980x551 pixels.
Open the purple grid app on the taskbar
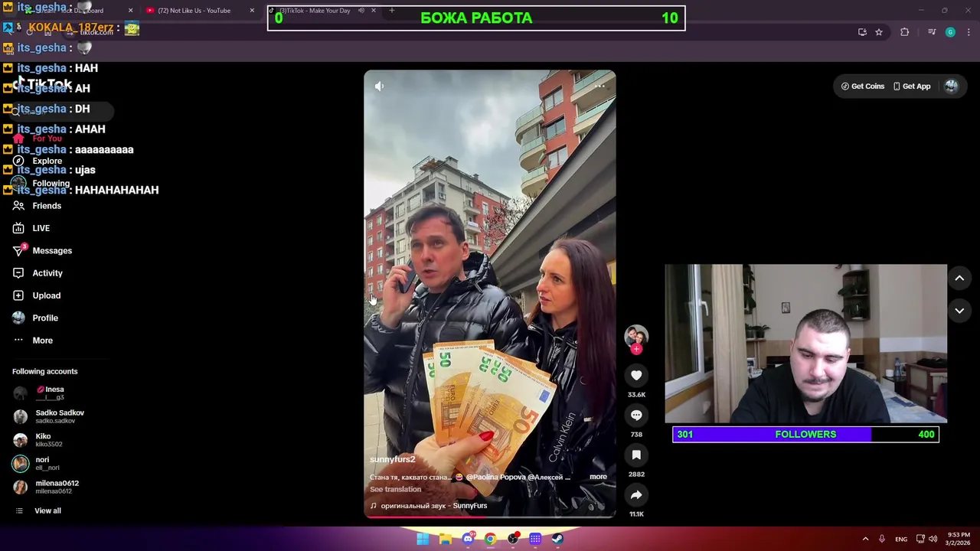535,539
